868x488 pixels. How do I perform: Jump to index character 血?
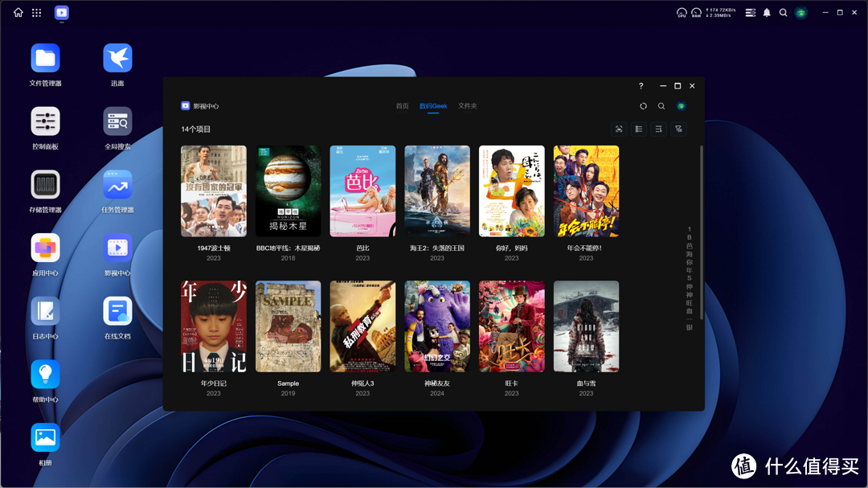click(x=690, y=311)
